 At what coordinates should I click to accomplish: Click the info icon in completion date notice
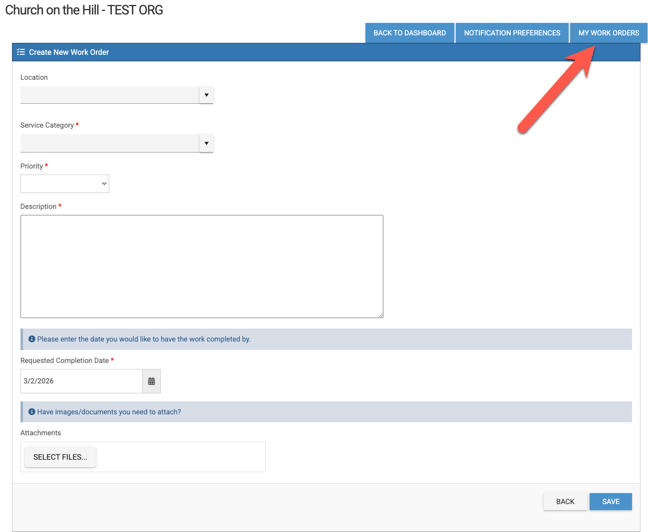(31, 339)
